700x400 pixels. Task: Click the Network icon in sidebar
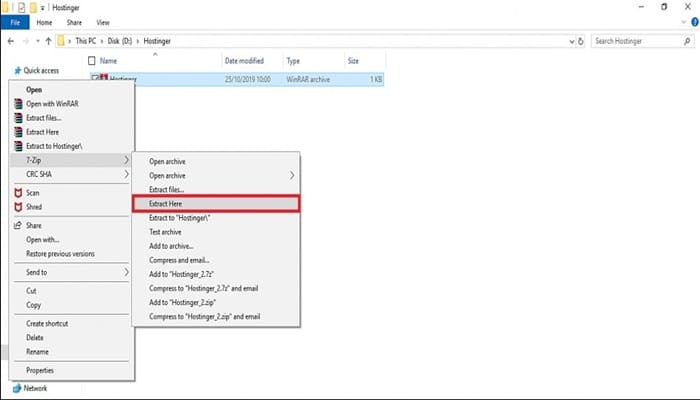17,388
